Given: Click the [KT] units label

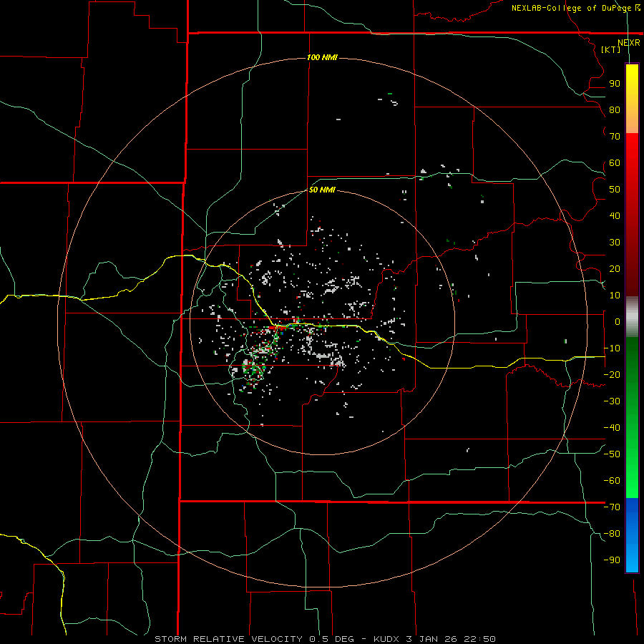Looking at the screenshot, I should pos(610,49).
